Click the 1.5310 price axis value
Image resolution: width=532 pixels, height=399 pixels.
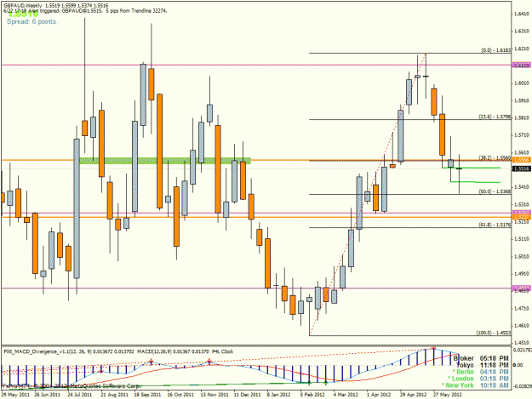[x=522, y=204]
